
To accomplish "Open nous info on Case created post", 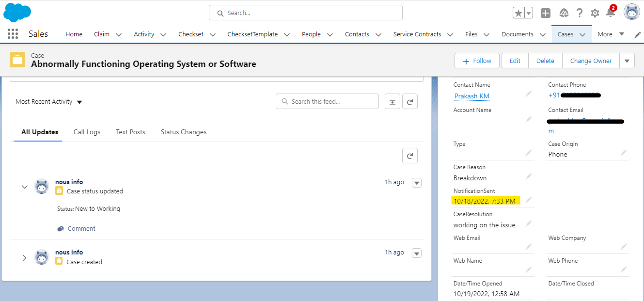I will coord(69,252).
